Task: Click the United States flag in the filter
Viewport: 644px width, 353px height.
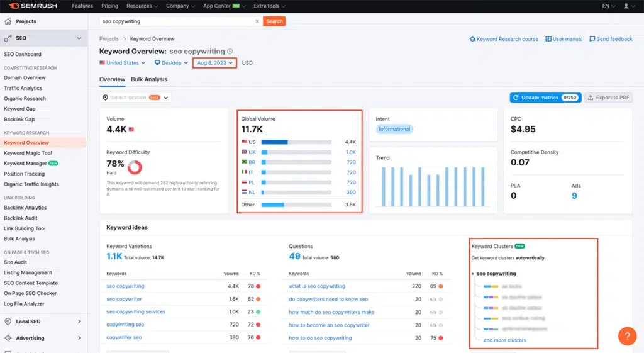Action: pyautogui.click(x=103, y=63)
